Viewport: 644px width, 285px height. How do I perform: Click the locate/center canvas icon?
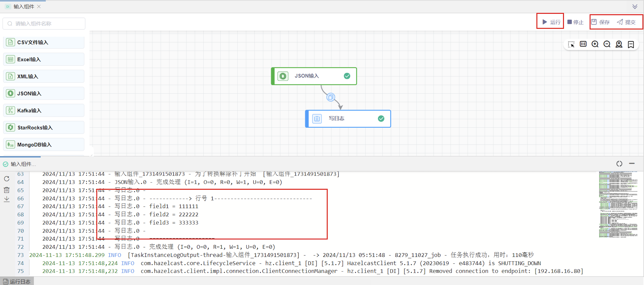pos(619,44)
